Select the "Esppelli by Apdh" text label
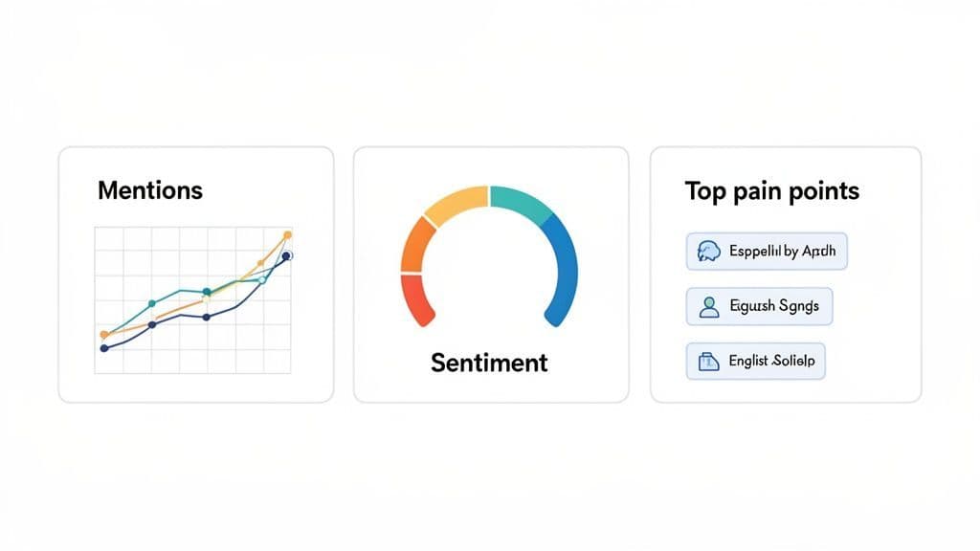Viewport: 980px width, 551px height. pos(777,252)
